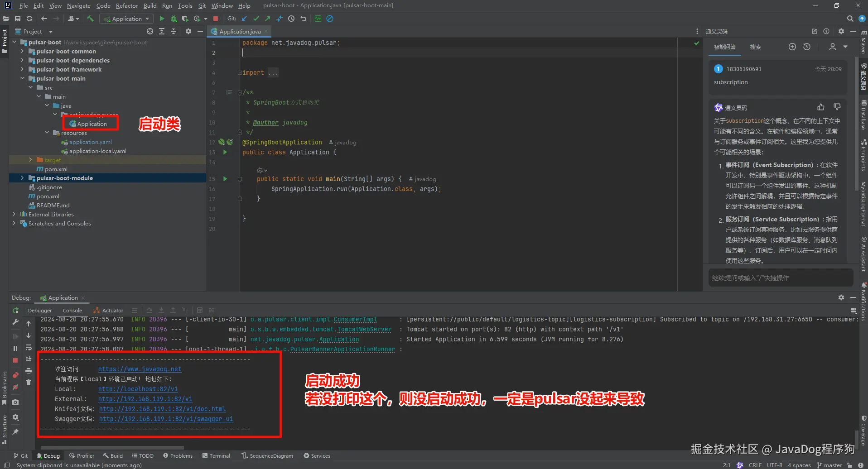
Task: Open the account dropdown arrow in 通义灵码
Action: pyautogui.click(x=845, y=47)
